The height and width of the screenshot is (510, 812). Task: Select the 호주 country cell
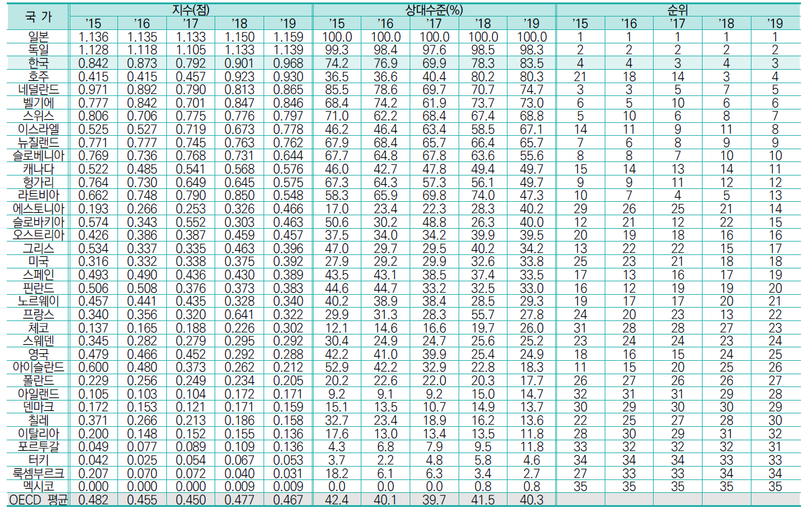pos(37,76)
